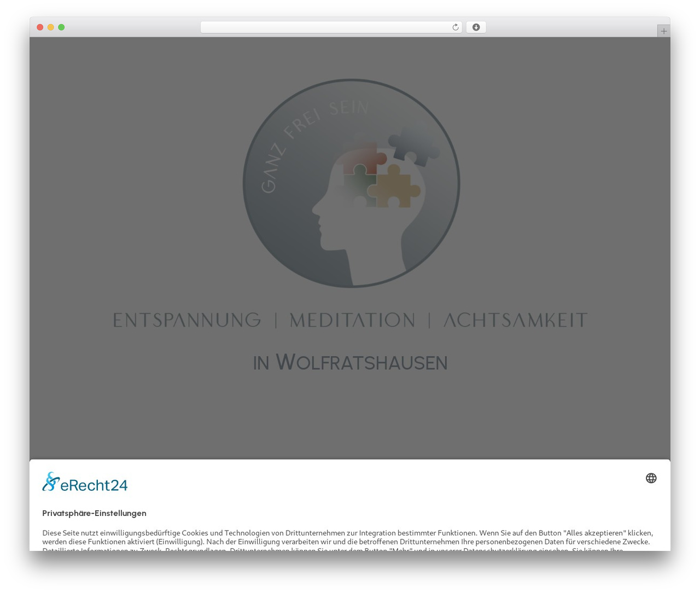The height and width of the screenshot is (593, 700).
Task: Close the browser window with red button
Action: click(x=40, y=27)
